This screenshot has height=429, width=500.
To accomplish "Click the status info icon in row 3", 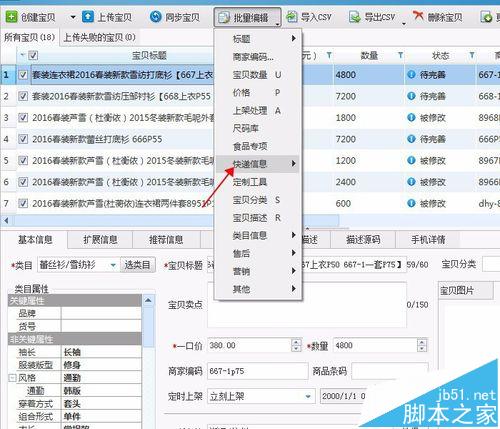I will click(x=411, y=118).
